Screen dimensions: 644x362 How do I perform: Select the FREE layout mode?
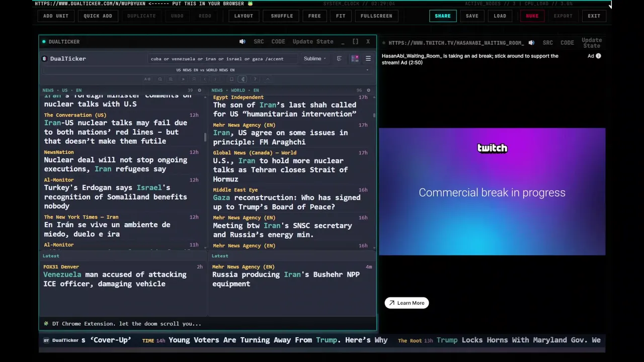click(314, 16)
